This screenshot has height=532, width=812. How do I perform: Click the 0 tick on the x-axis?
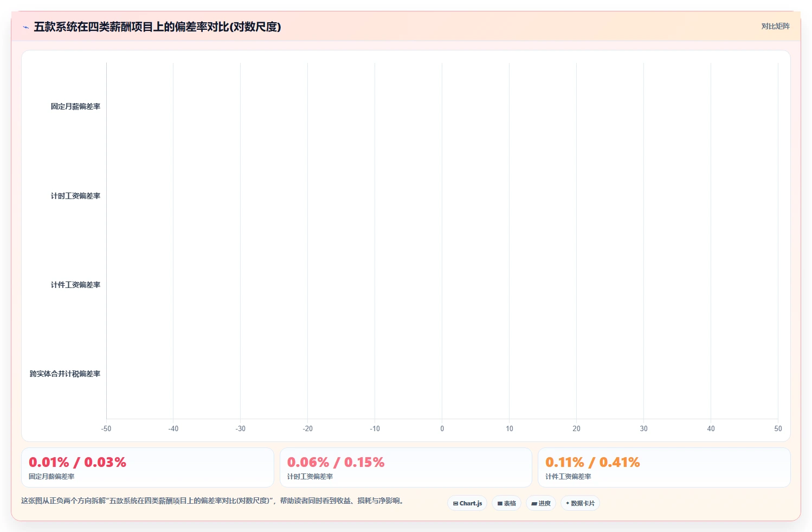442,428
